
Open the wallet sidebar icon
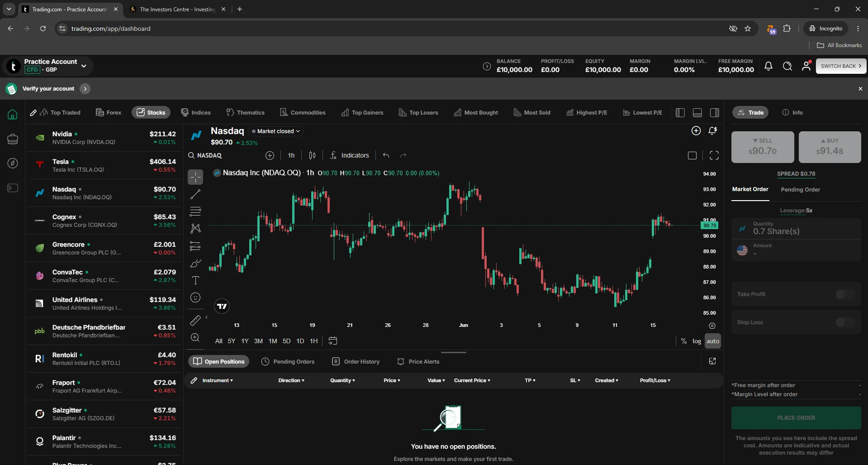[x=13, y=188]
